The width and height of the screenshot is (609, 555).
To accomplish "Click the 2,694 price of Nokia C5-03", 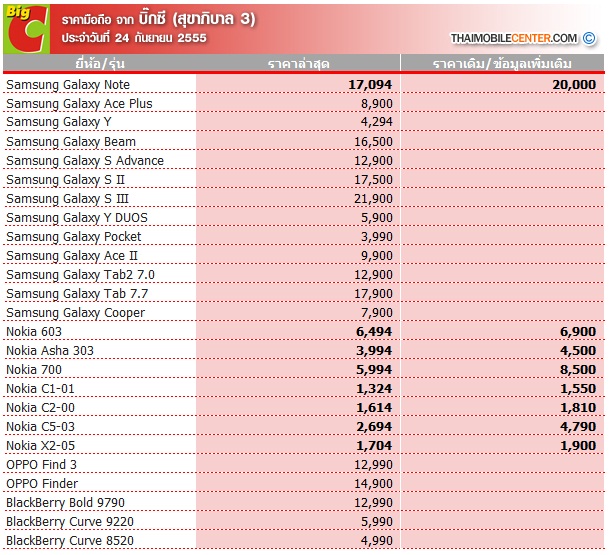I will 374,427.
